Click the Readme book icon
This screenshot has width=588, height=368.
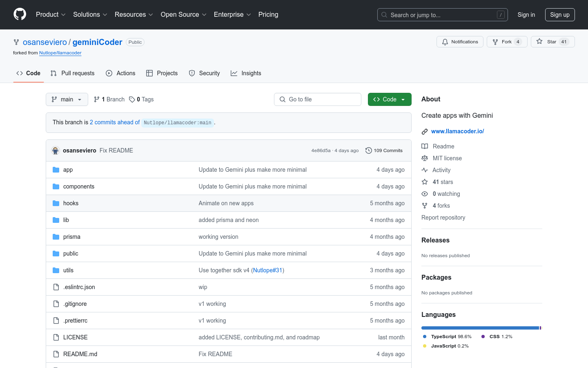(x=425, y=146)
